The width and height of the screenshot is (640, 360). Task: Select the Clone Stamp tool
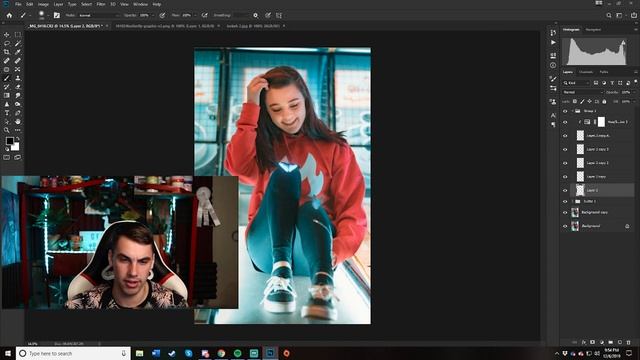tap(18, 78)
